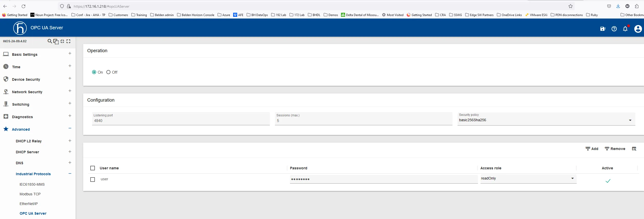Open the user account icon
This screenshot has width=644, height=219.
(x=638, y=29)
